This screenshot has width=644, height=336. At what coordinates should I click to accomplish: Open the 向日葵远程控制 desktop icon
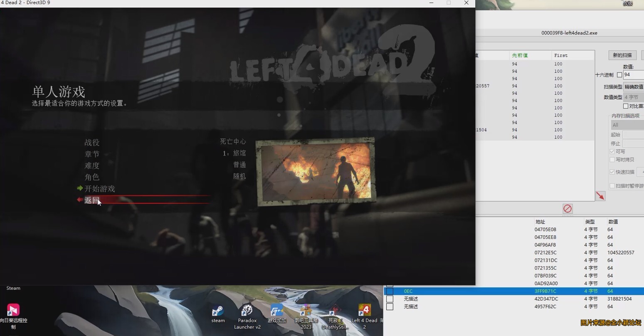pyautogui.click(x=13, y=317)
